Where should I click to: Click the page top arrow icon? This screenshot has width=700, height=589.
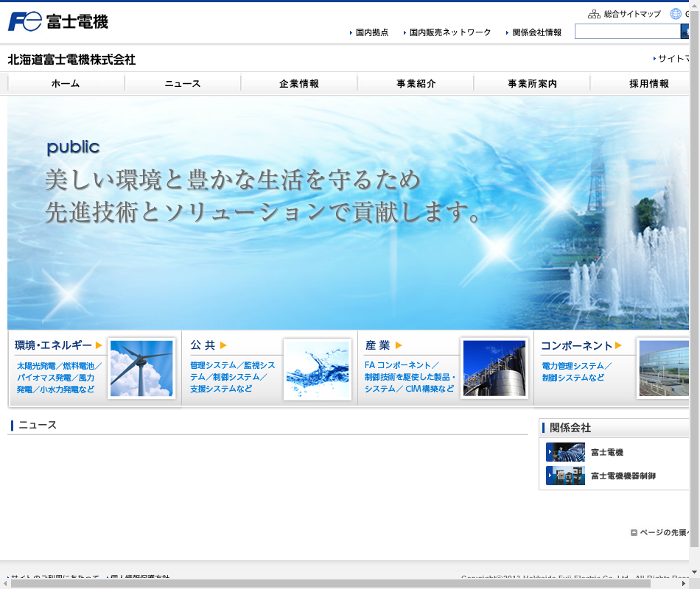pos(634,532)
